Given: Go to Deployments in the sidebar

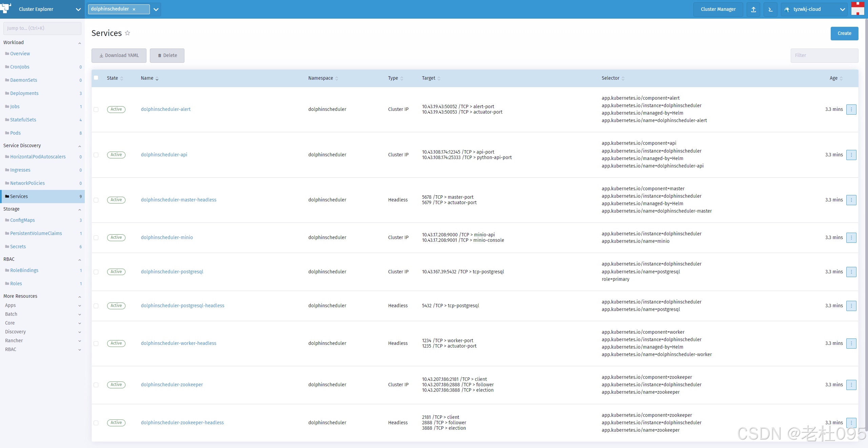Looking at the screenshot, I should tap(24, 93).
